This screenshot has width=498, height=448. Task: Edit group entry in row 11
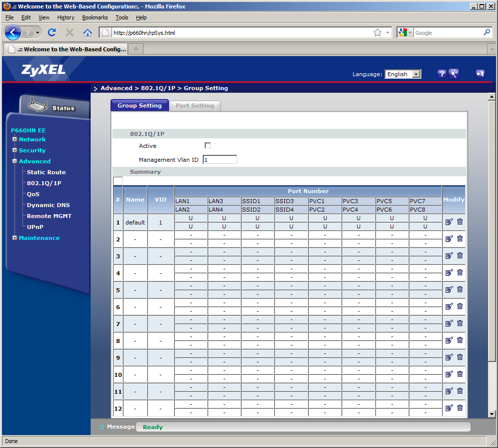[x=449, y=391]
